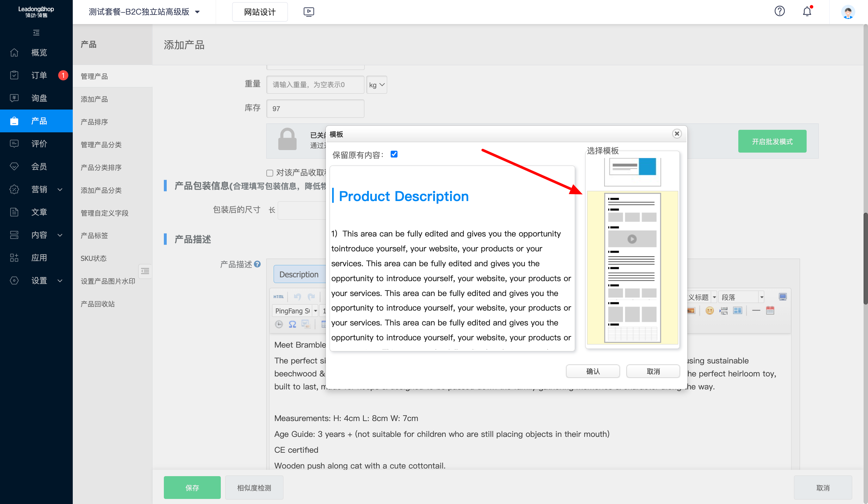Image resolution: width=868 pixels, height=504 pixels.
Task: Open the kg weight unit dropdown
Action: [376, 85]
